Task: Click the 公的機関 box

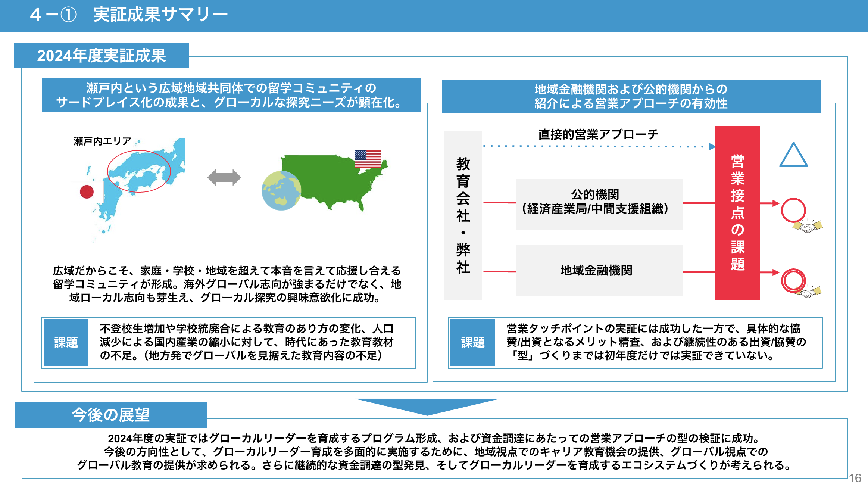Action: (599, 205)
